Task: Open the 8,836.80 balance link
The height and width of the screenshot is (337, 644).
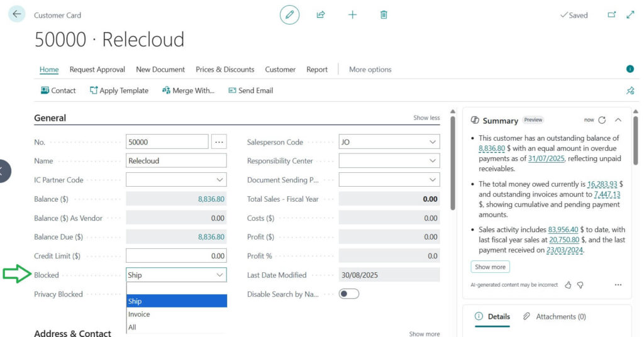Action: tap(211, 199)
